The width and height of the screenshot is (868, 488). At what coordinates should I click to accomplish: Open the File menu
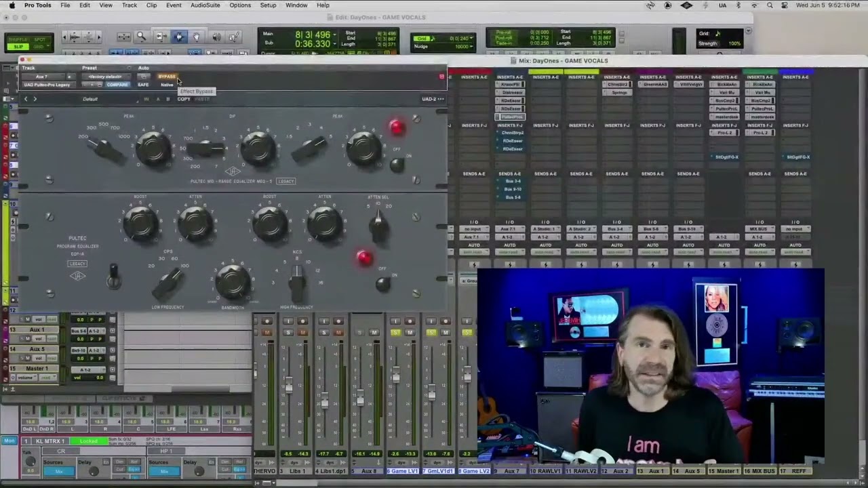pyautogui.click(x=65, y=5)
